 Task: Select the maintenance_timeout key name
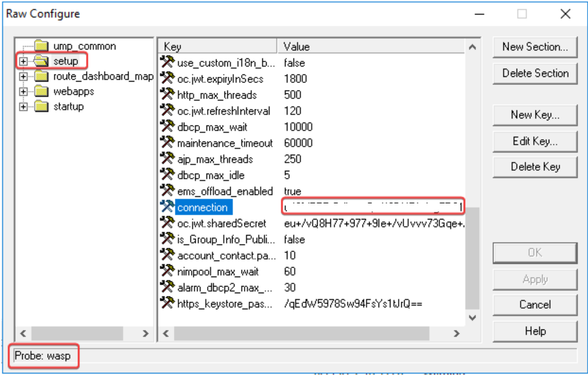[225, 143]
